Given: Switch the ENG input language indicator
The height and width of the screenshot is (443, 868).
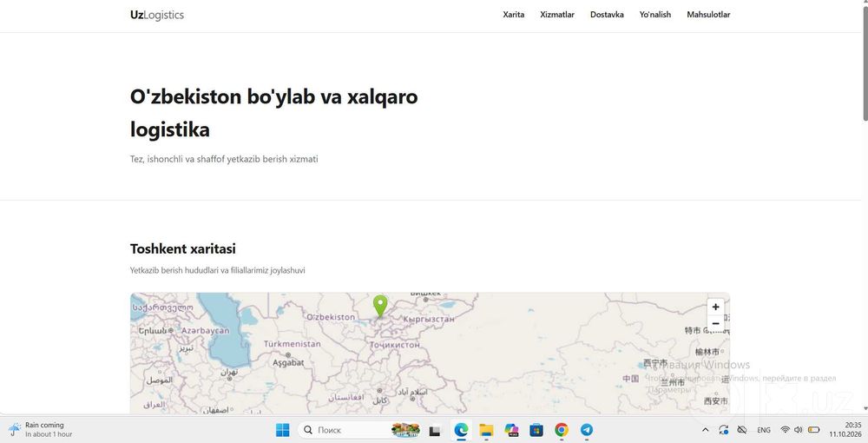Looking at the screenshot, I should (x=764, y=430).
